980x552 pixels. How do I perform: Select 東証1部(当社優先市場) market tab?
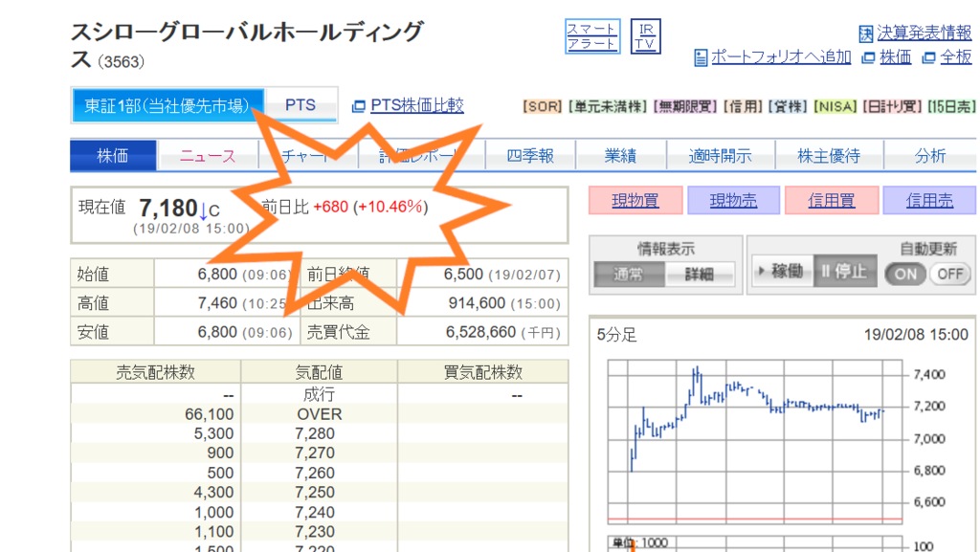coord(167,105)
